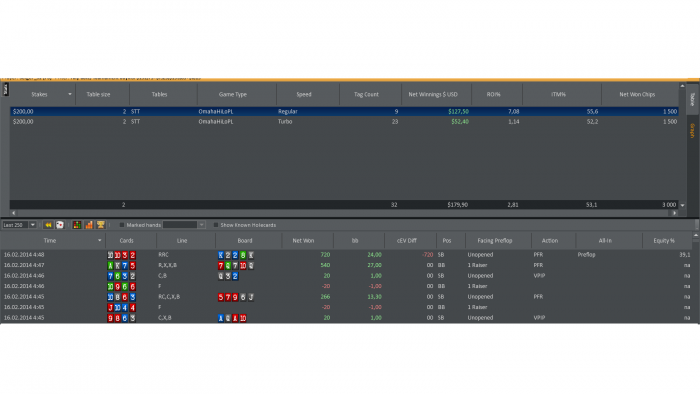Sort hands by Facing Preflop header
Viewport: 700px width, 394px height.
coord(495,241)
